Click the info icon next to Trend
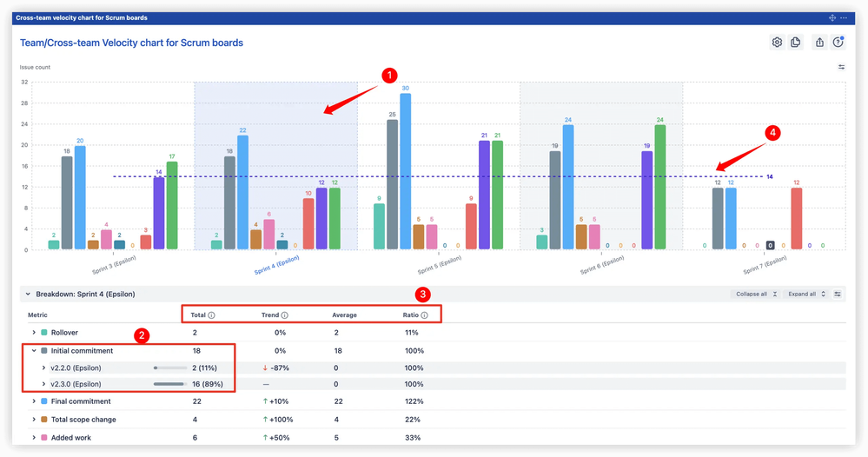 click(284, 315)
